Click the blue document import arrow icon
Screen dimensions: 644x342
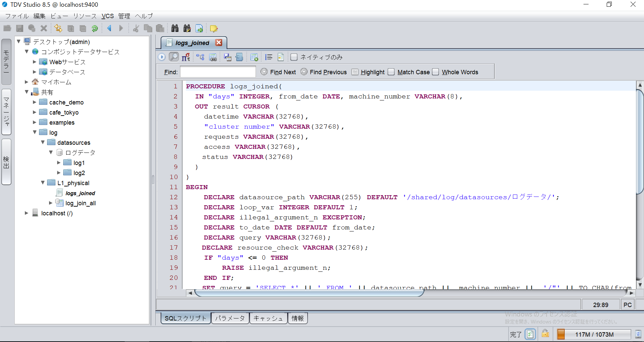pos(239,57)
